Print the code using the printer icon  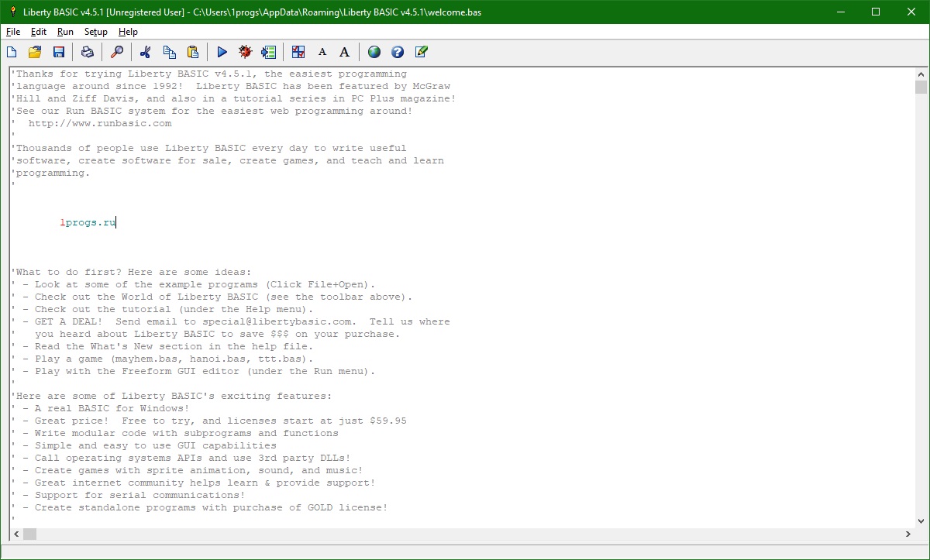88,52
